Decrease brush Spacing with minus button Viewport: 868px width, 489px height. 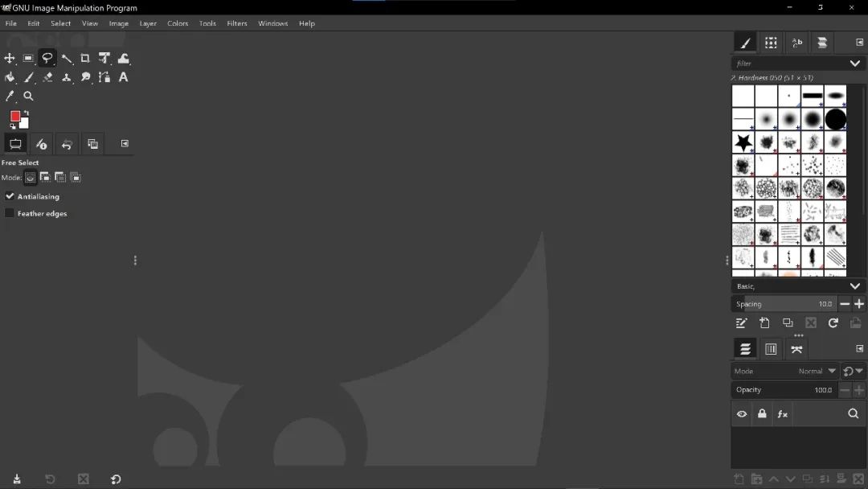(845, 303)
